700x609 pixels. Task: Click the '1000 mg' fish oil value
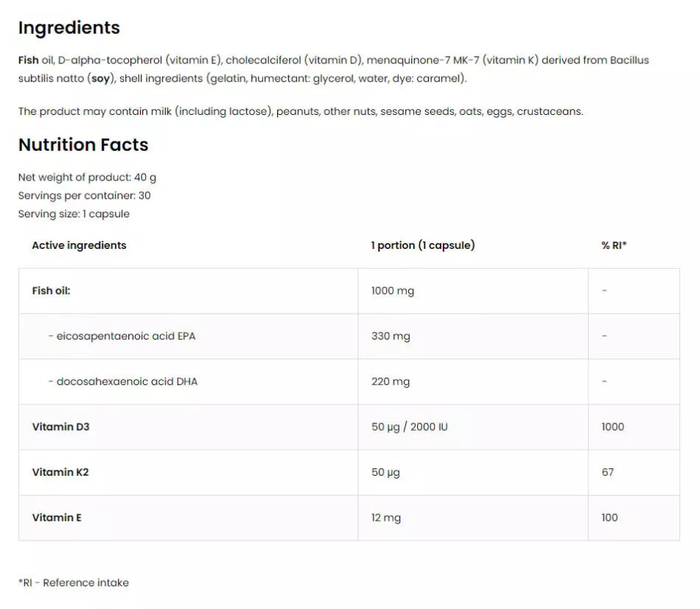[393, 291]
